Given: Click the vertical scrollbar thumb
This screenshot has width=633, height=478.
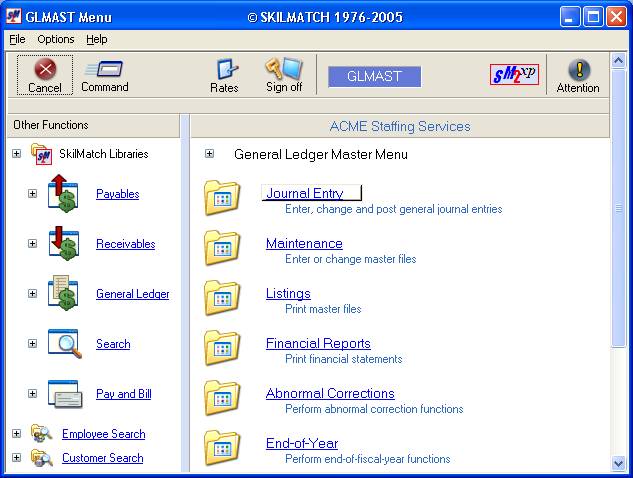Looking at the screenshot, I should pos(618,208).
